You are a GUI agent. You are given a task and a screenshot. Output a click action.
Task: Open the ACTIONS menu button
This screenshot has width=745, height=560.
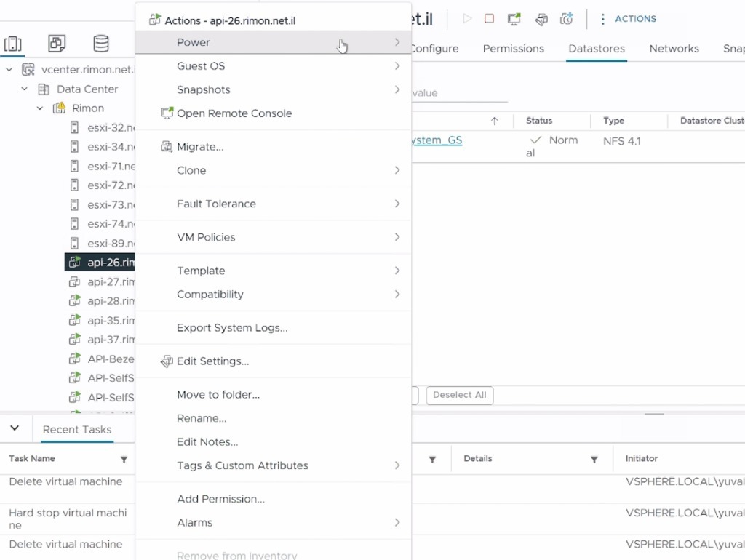click(627, 19)
